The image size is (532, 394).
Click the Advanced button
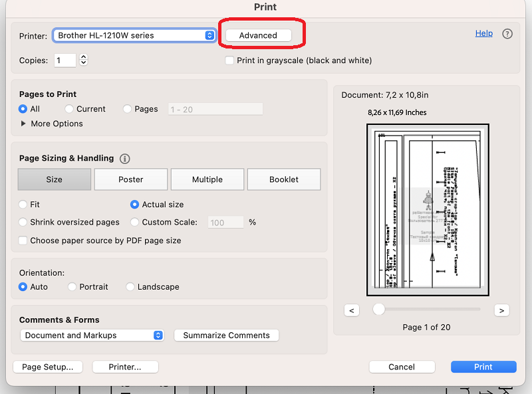pyautogui.click(x=258, y=35)
